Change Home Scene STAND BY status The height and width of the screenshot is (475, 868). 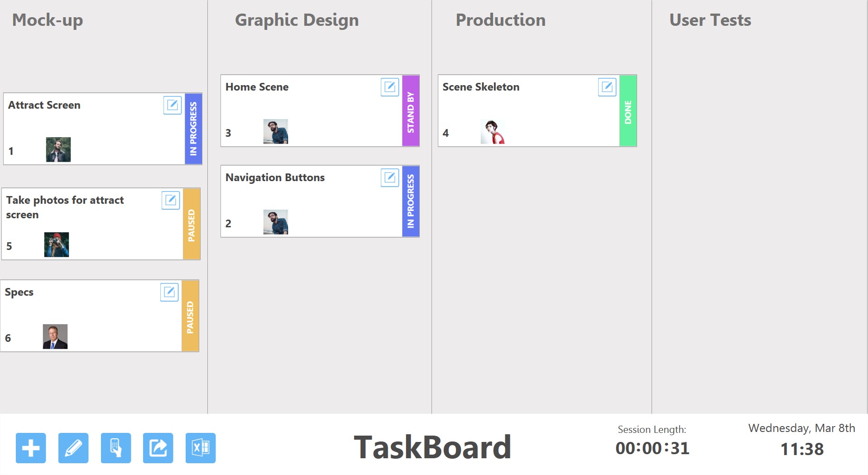411,110
